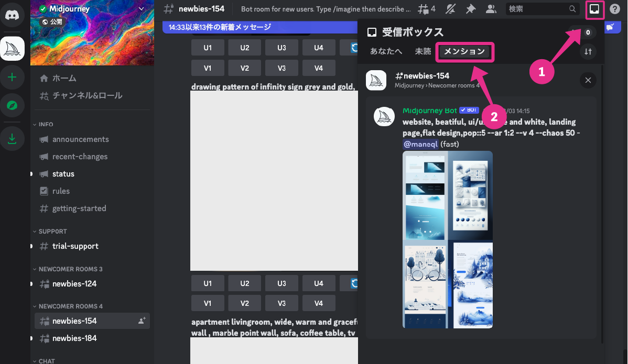Click V2 above the infinity sign prompt

tap(245, 68)
